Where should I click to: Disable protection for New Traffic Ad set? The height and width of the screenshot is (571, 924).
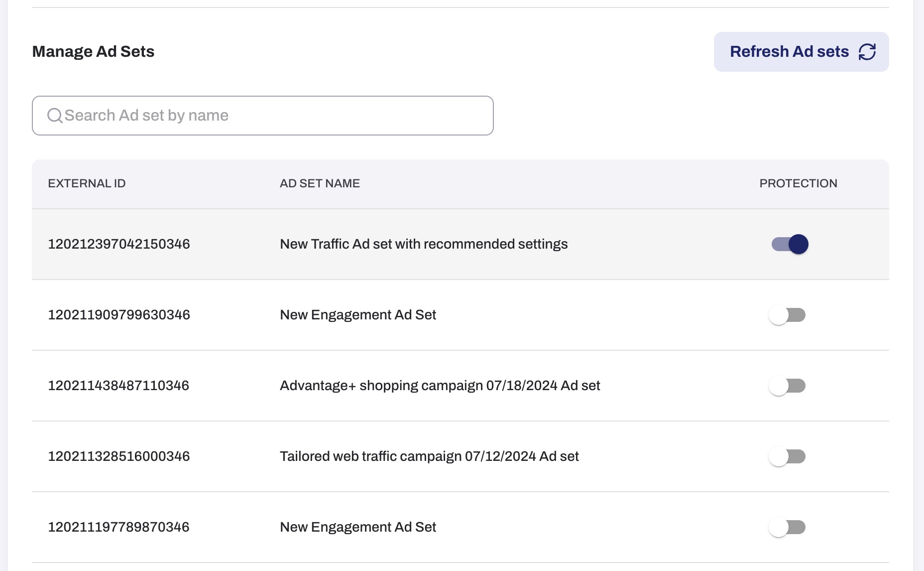pos(790,244)
